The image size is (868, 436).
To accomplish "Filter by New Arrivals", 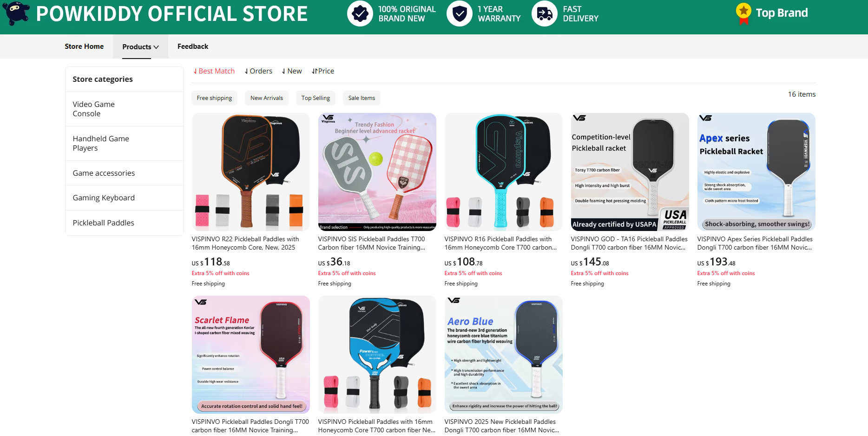I will (267, 98).
